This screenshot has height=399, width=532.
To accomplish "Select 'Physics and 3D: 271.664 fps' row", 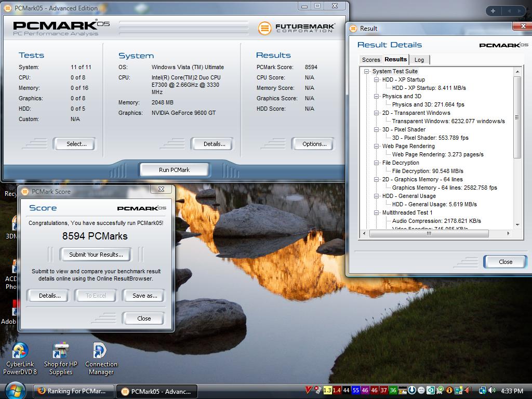I will pyautogui.click(x=428, y=104).
